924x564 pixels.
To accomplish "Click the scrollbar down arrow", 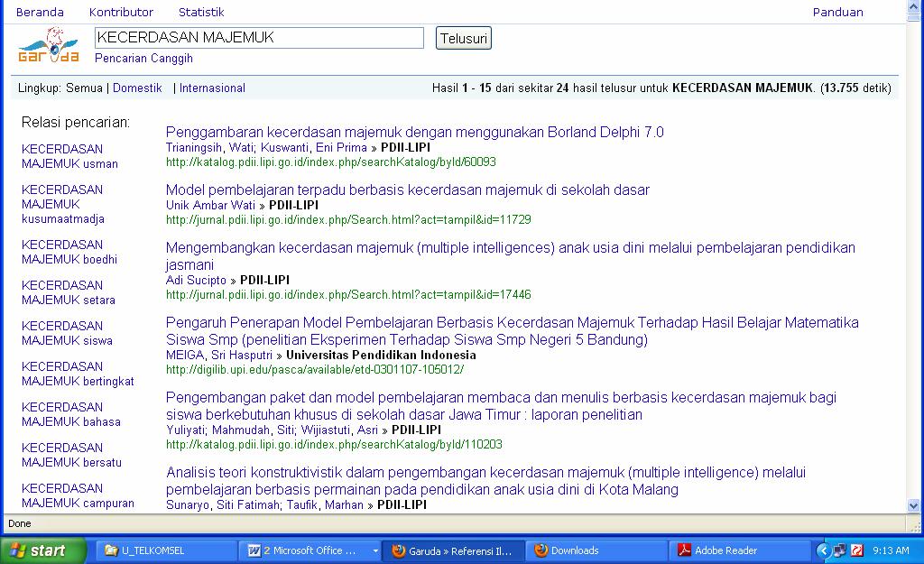I will tap(914, 506).
